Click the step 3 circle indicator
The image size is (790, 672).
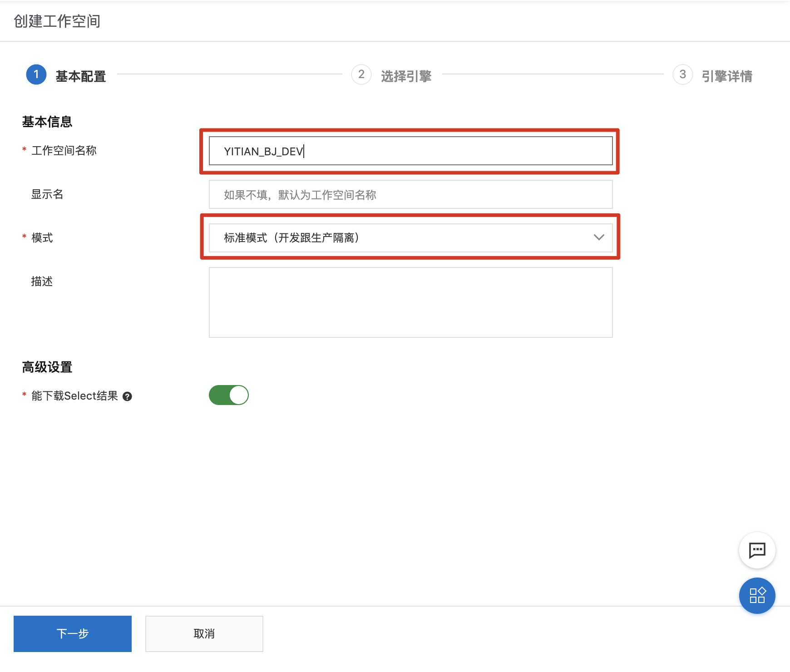pyautogui.click(x=682, y=76)
